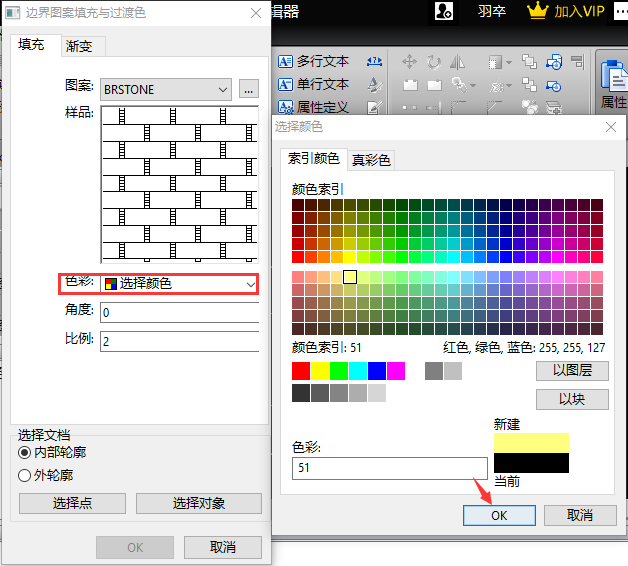Click the Select Object (选择对象) button
This screenshot has height=566, width=628.
199,503
